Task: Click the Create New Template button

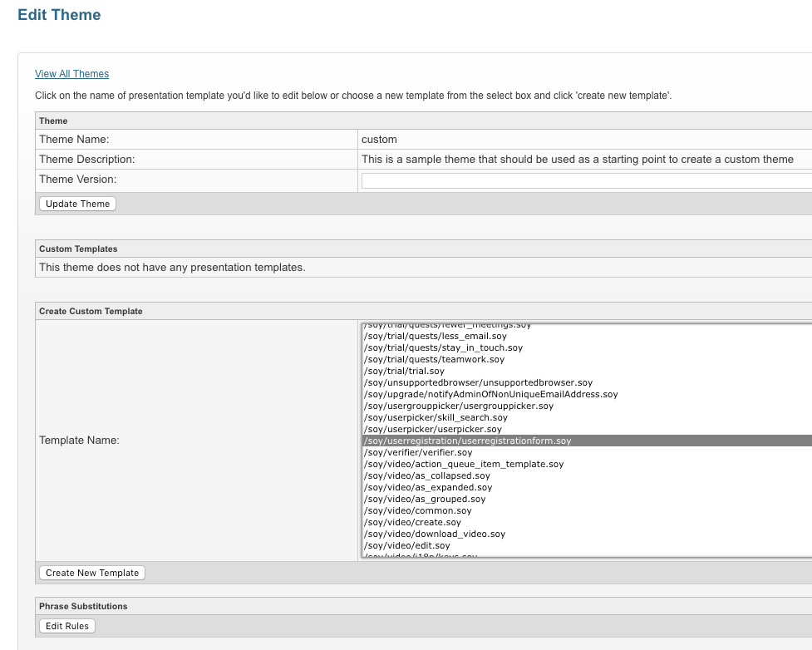Action: 92,573
